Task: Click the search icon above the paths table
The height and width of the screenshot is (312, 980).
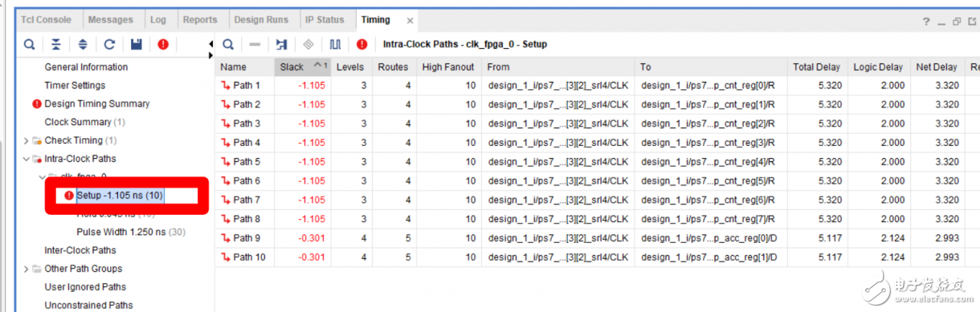Action: [x=228, y=44]
